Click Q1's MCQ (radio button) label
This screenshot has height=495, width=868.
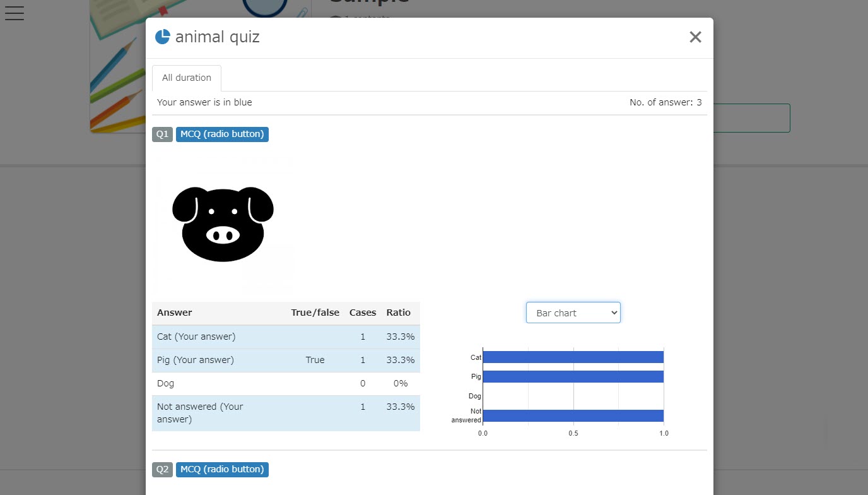click(222, 134)
